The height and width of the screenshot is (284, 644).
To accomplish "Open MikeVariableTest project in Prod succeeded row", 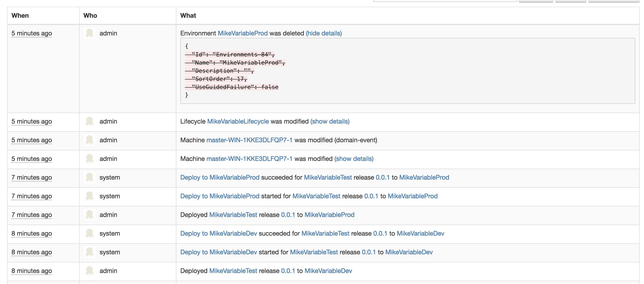I will click(328, 177).
